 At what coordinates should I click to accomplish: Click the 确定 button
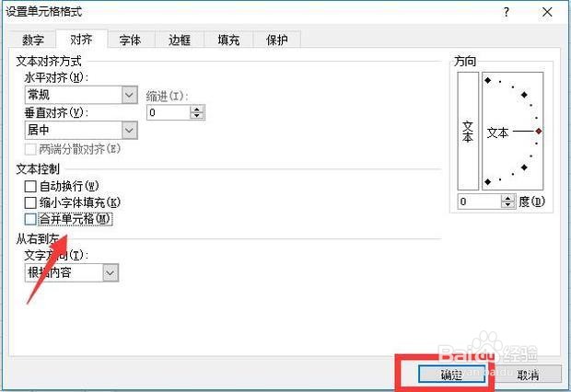click(x=451, y=374)
